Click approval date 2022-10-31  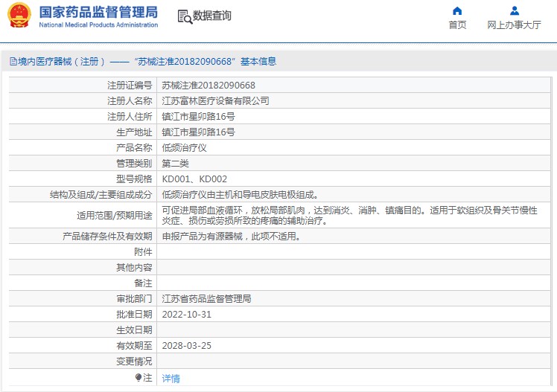tap(186, 315)
